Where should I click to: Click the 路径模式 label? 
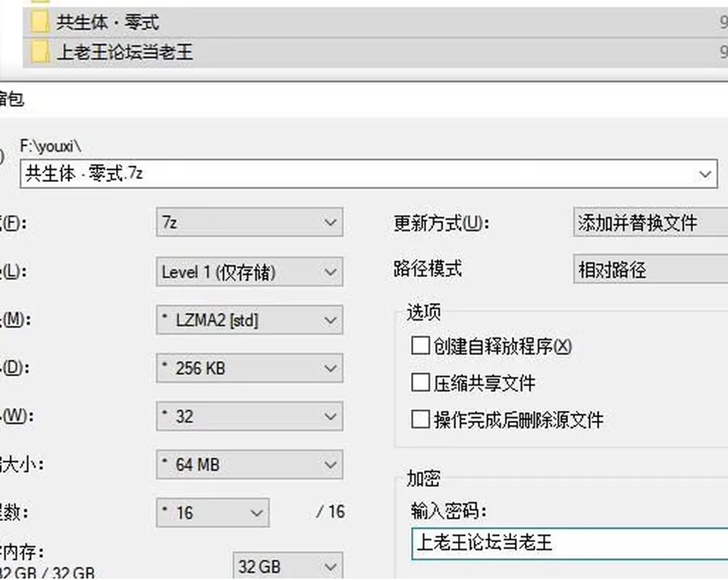(428, 268)
